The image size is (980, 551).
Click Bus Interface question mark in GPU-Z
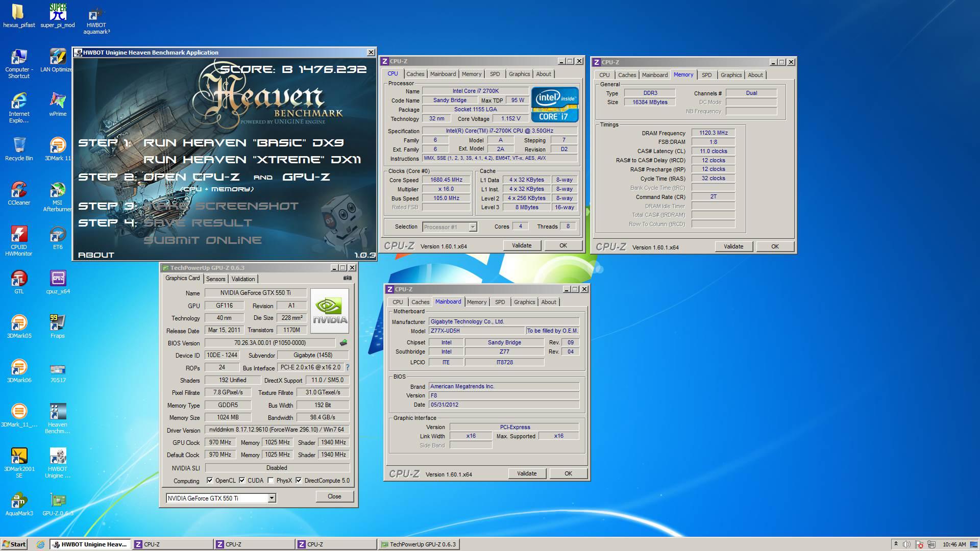(348, 367)
